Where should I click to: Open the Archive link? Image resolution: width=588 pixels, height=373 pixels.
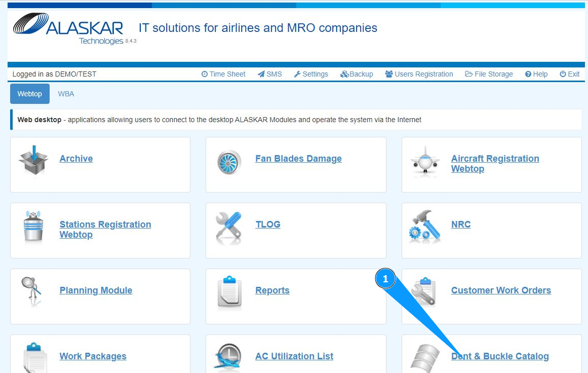[x=76, y=158]
